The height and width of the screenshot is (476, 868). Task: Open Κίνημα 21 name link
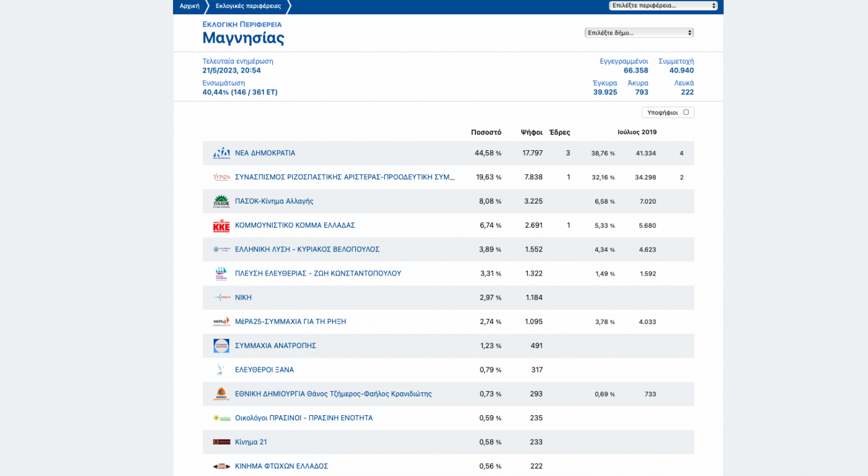(x=251, y=442)
